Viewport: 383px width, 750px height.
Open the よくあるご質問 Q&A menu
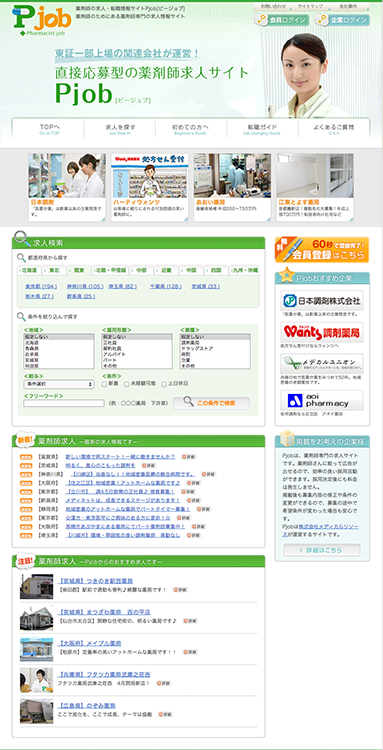334,129
